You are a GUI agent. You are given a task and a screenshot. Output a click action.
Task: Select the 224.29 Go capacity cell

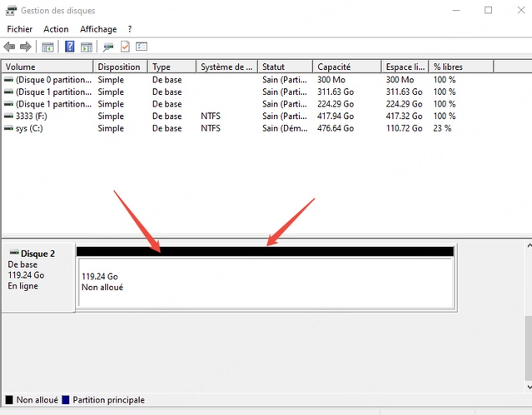[x=336, y=104]
